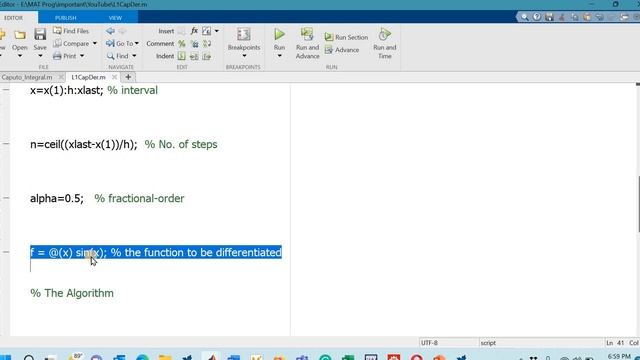This screenshot has height=360, width=640.
Task: Click the Save floppy disk icon
Action: pyautogui.click(x=40, y=35)
